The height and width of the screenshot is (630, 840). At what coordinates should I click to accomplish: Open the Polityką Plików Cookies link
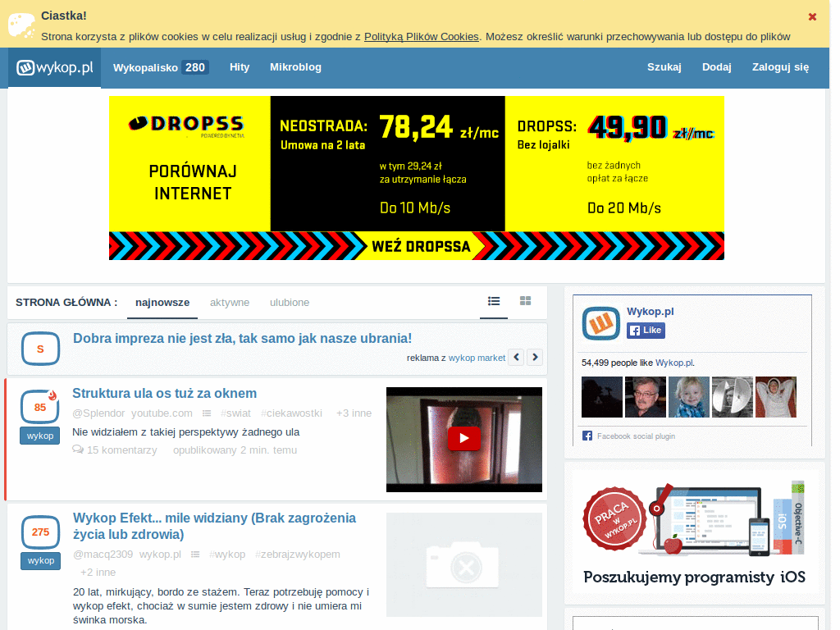click(421, 36)
